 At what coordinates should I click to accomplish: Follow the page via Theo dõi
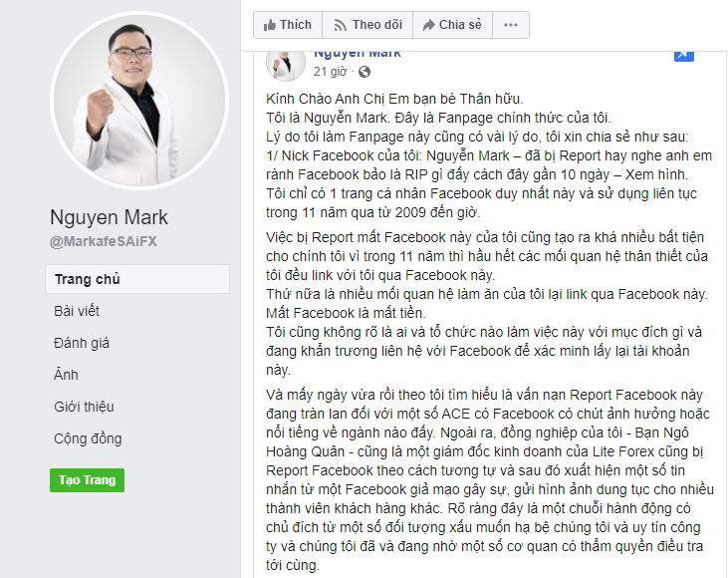(x=367, y=25)
